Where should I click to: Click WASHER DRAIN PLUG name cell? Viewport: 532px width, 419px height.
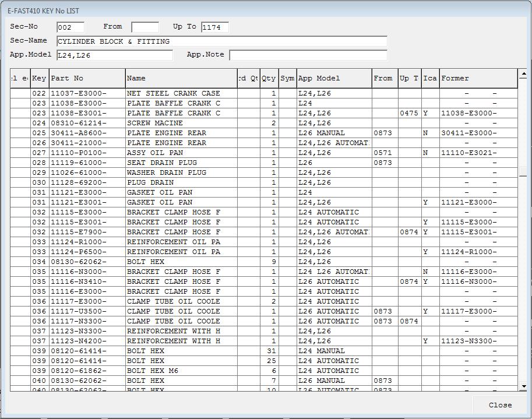tap(181, 172)
